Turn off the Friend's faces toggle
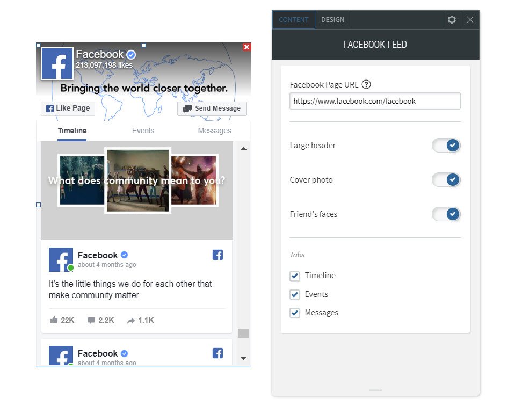This screenshot has width=522, height=420. [x=446, y=214]
